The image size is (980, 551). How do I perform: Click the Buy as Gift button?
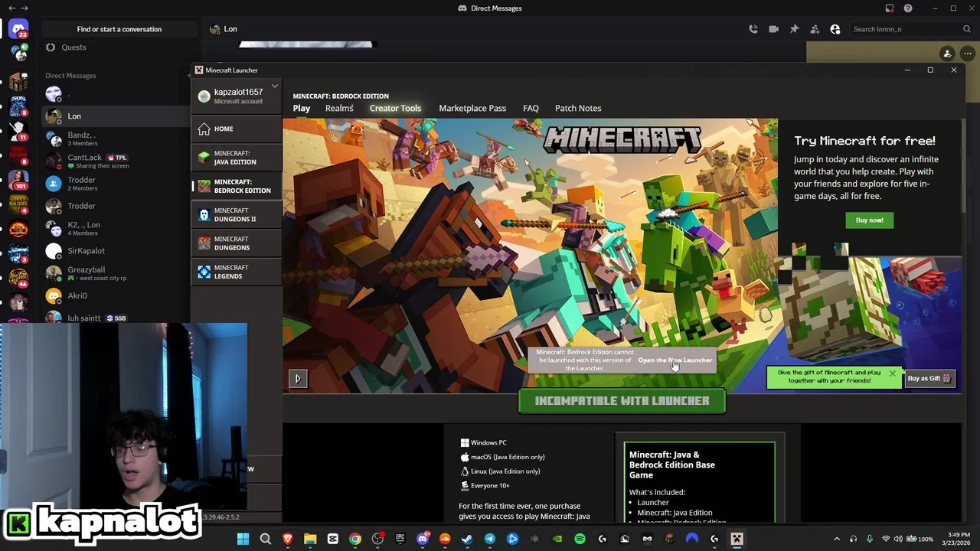coord(929,378)
